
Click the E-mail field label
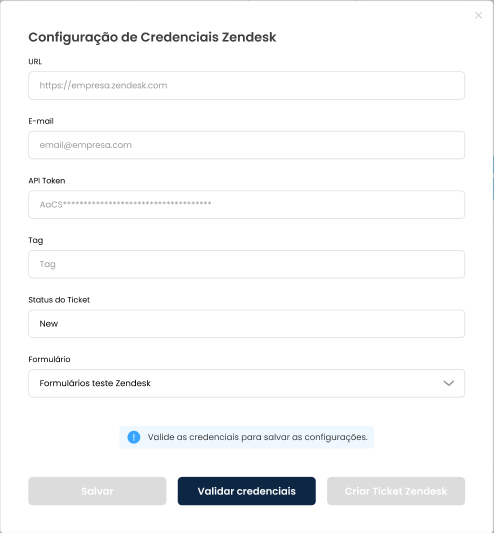coord(41,121)
